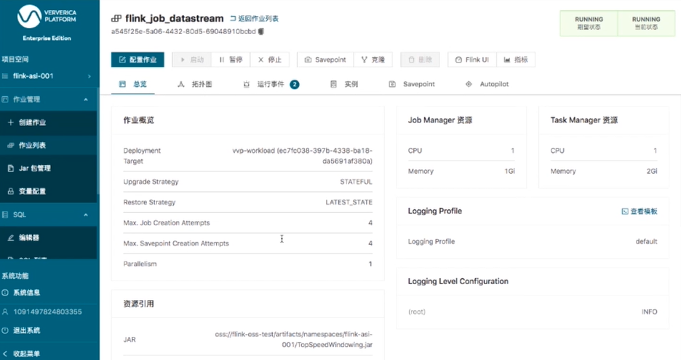Viewport: 682px width, 360px height.
Task: Switch to the 拓扑图 topology tab
Action: (195, 84)
